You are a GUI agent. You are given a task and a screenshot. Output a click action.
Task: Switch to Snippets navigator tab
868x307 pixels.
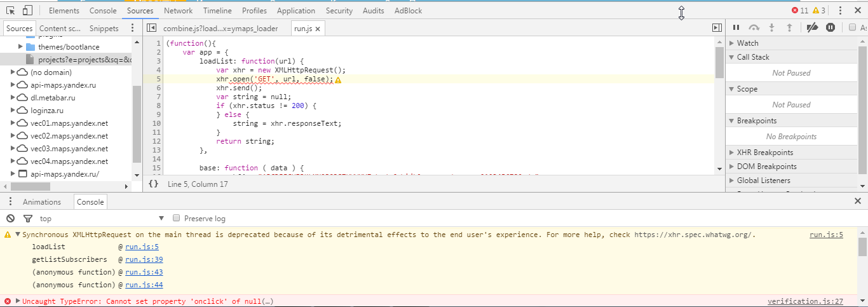[104, 29]
